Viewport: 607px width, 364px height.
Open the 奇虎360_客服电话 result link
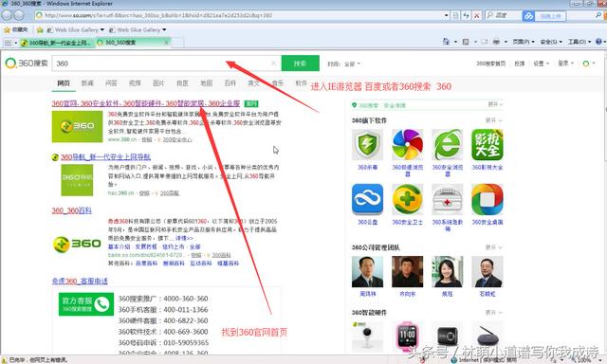pyautogui.click(x=80, y=282)
